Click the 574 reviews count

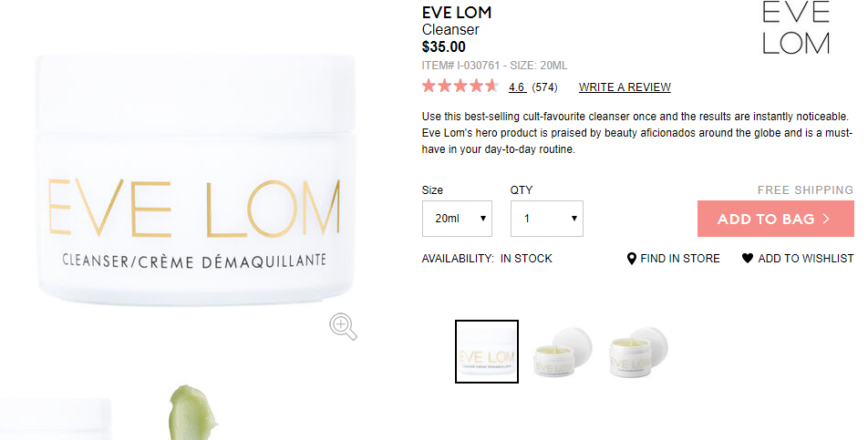pyautogui.click(x=544, y=87)
